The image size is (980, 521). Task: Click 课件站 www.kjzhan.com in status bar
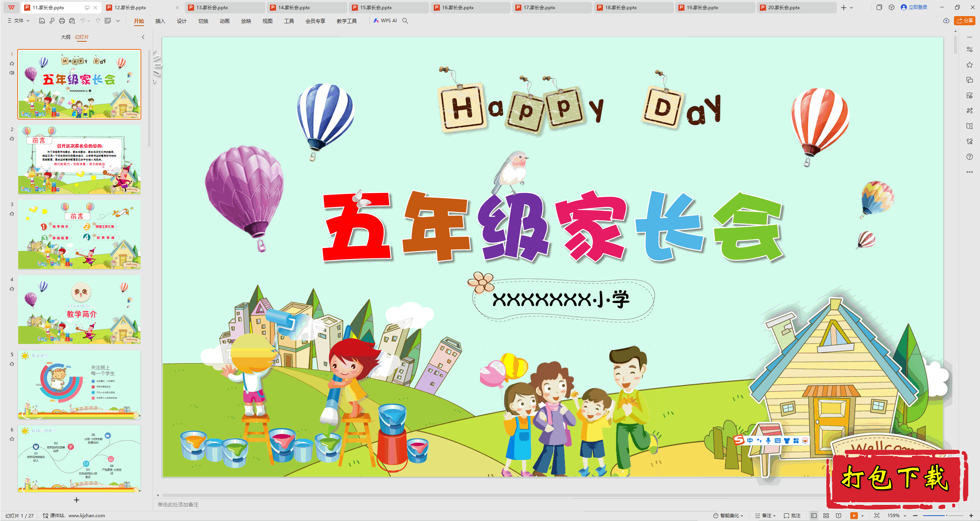(74, 516)
